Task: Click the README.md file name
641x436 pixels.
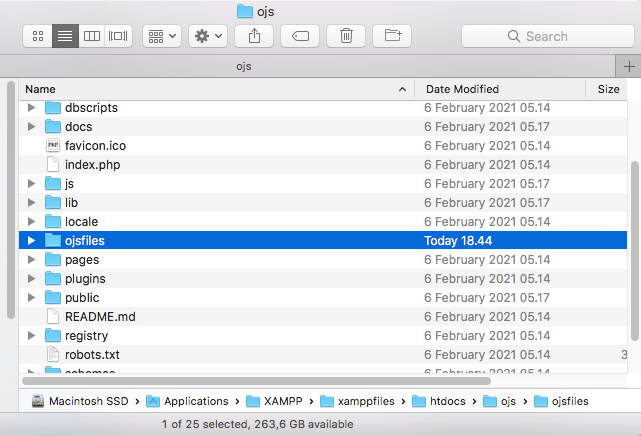Action: (x=100, y=317)
